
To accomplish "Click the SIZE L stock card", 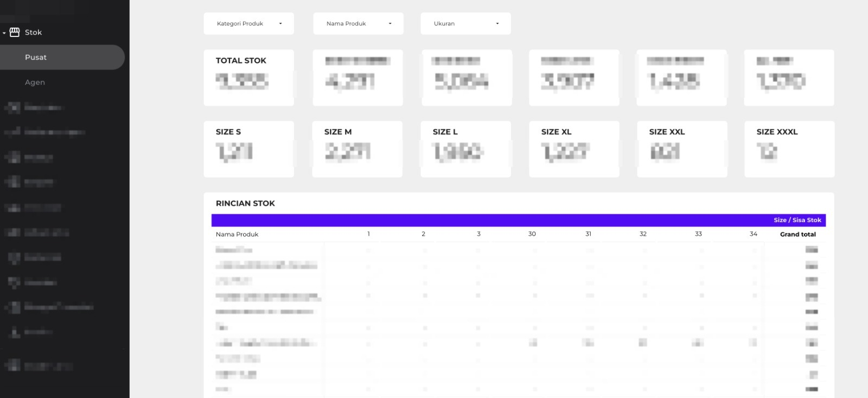I will [x=465, y=149].
